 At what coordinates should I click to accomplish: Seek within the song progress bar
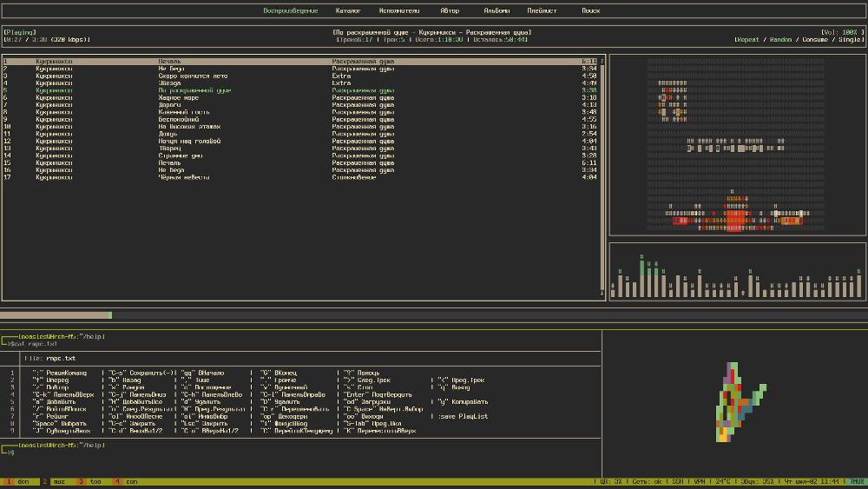click(434, 315)
